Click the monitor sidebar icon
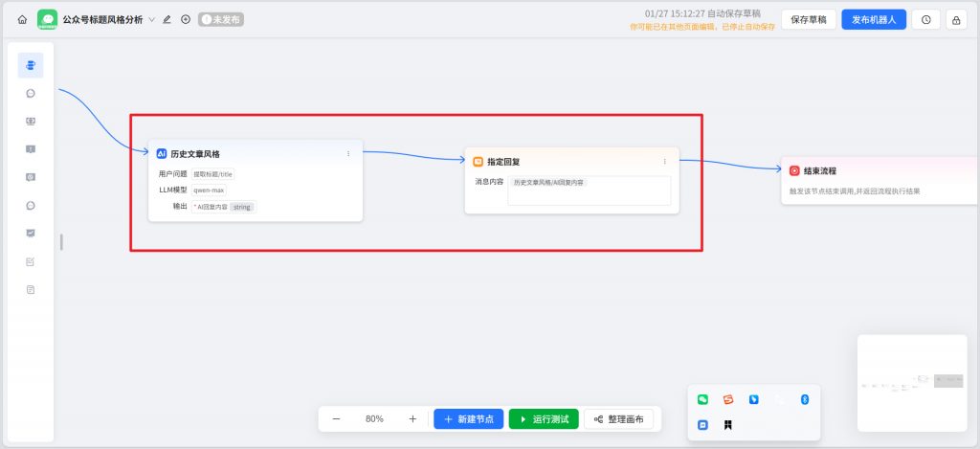This screenshot has width=980, height=449. (x=31, y=122)
